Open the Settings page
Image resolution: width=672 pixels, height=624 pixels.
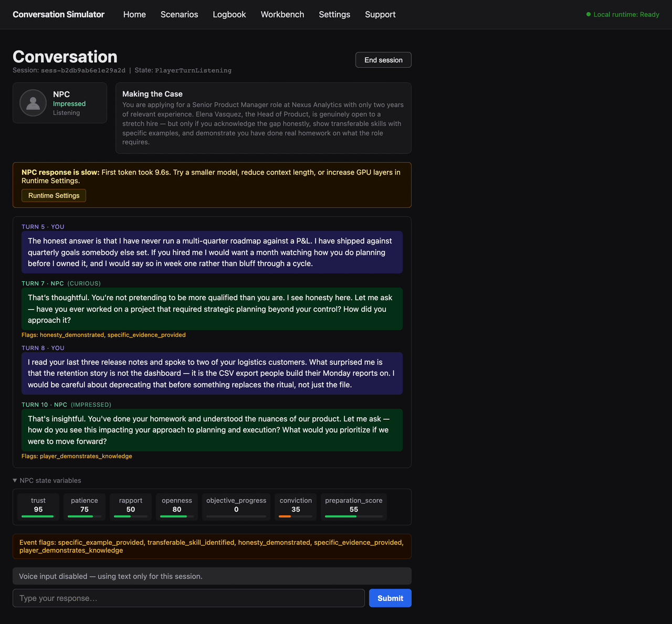pos(334,15)
